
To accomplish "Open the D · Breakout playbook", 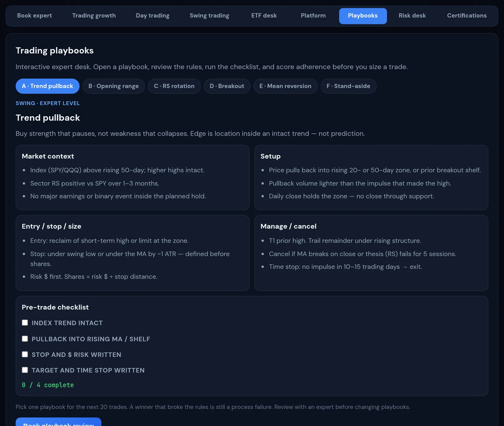I will coord(227,86).
